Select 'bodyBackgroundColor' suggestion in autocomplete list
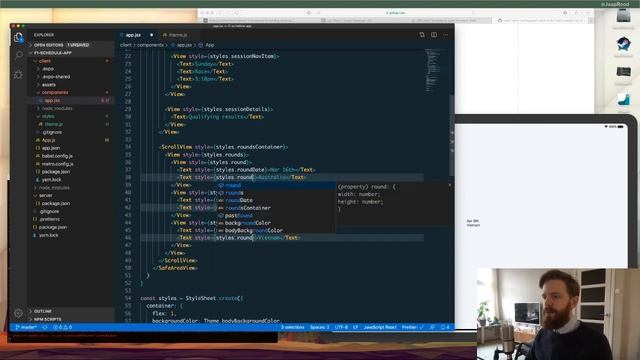Image resolution: width=640 pixels, height=360 pixels. pyautogui.click(x=276, y=231)
